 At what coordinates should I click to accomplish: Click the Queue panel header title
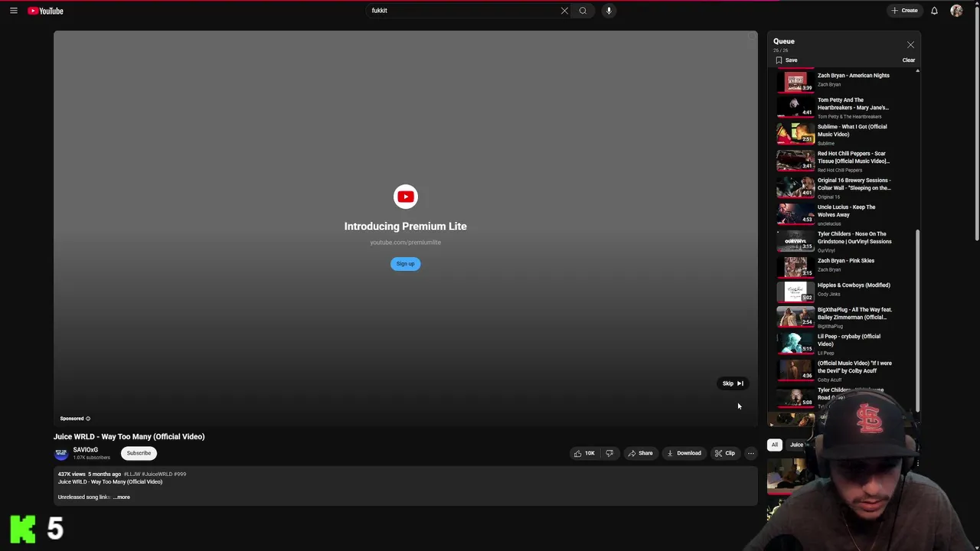(x=784, y=41)
